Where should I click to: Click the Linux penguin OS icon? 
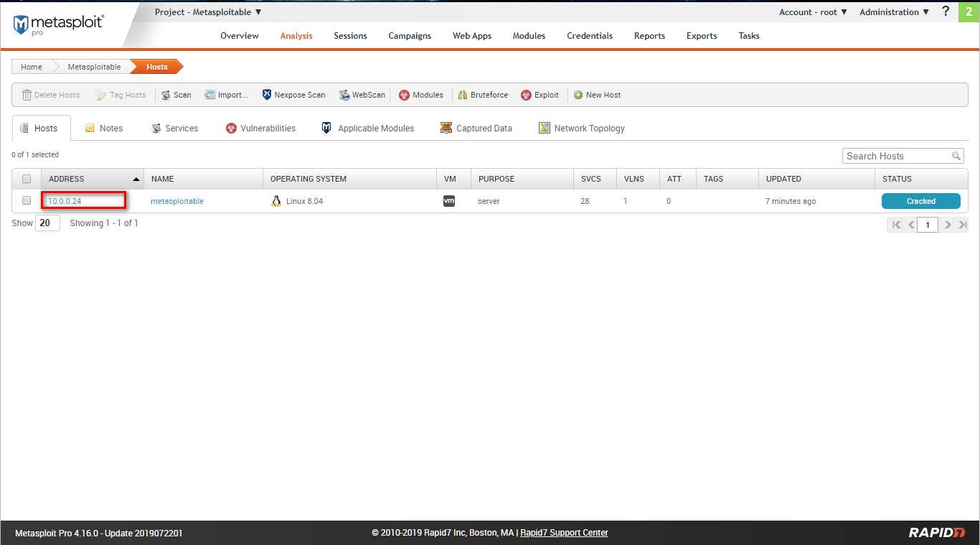click(276, 201)
